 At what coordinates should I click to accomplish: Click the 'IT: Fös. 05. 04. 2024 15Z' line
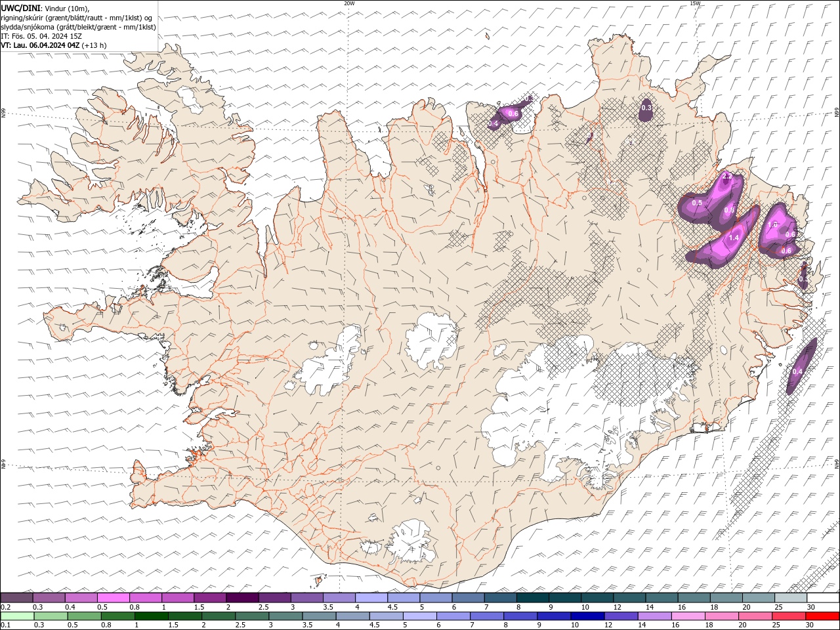pos(41,36)
